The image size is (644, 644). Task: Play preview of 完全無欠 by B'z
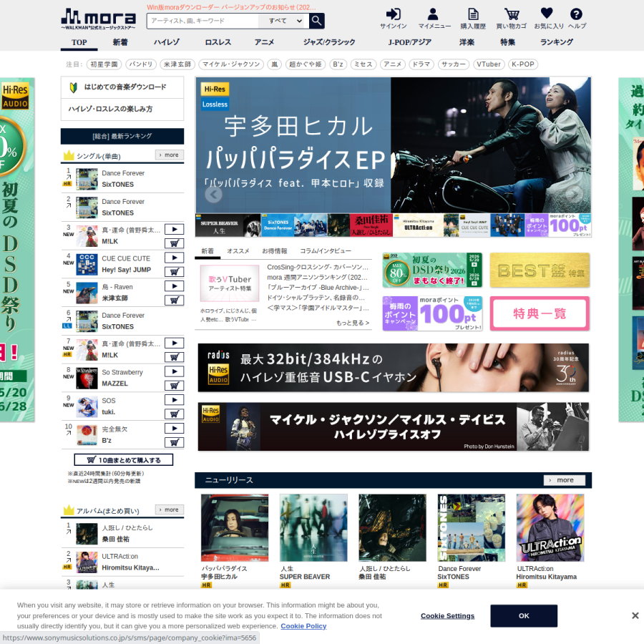point(174,429)
